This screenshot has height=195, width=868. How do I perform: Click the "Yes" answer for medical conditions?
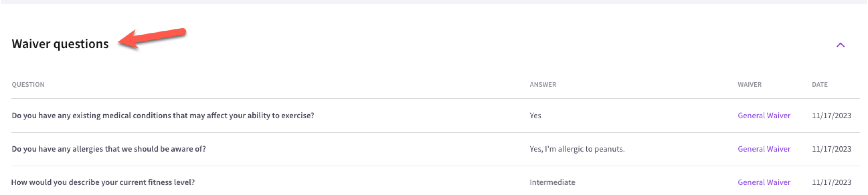pyautogui.click(x=535, y=115)
